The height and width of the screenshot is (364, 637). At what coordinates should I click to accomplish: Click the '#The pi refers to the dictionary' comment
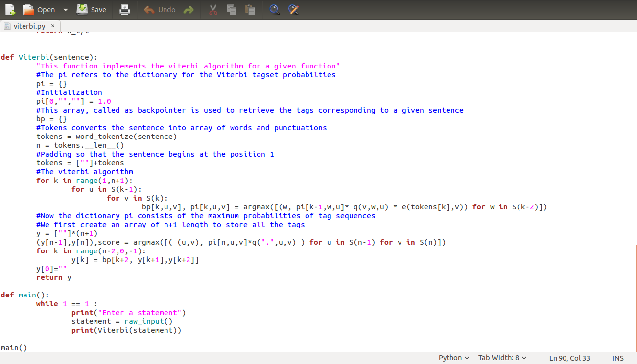186,75
